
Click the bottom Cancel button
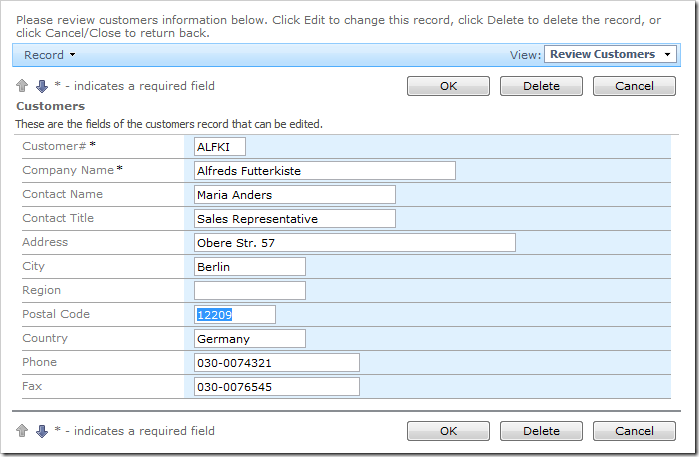pos(634,431)
